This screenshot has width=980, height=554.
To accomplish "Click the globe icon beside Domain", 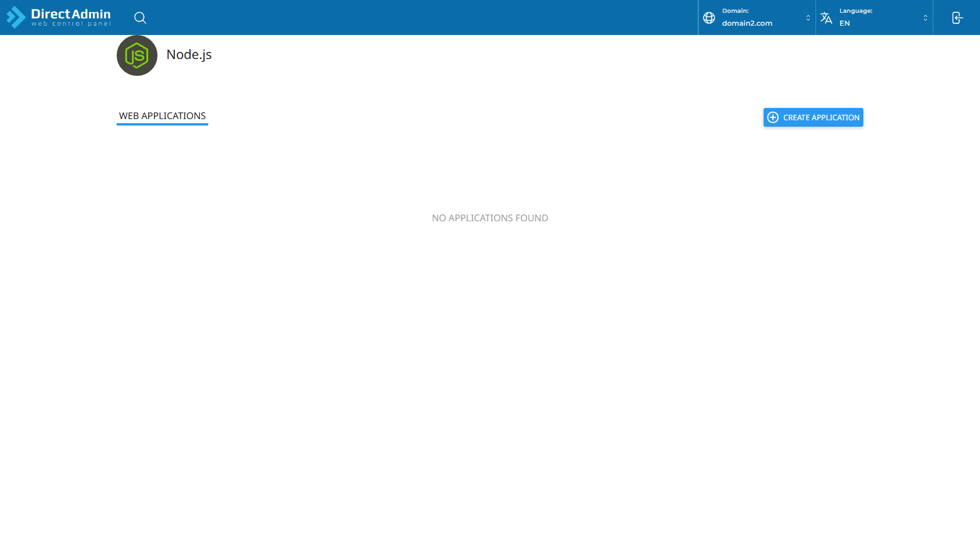I will 709,18.
